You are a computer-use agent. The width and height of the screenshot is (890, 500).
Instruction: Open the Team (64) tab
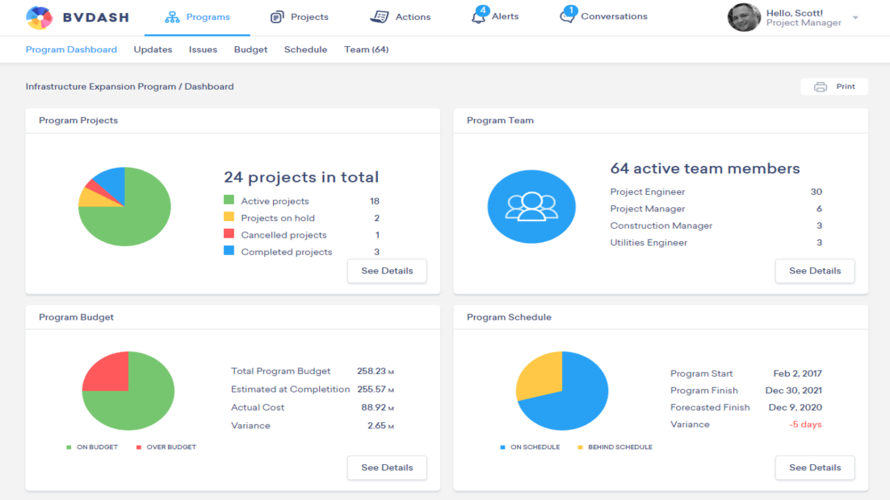[x=366, y=49]
